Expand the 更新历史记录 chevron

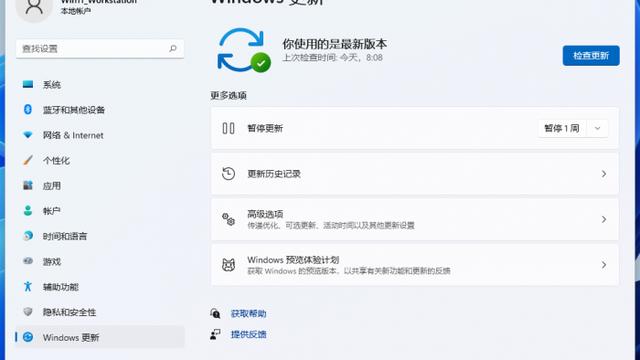[604, 174]
